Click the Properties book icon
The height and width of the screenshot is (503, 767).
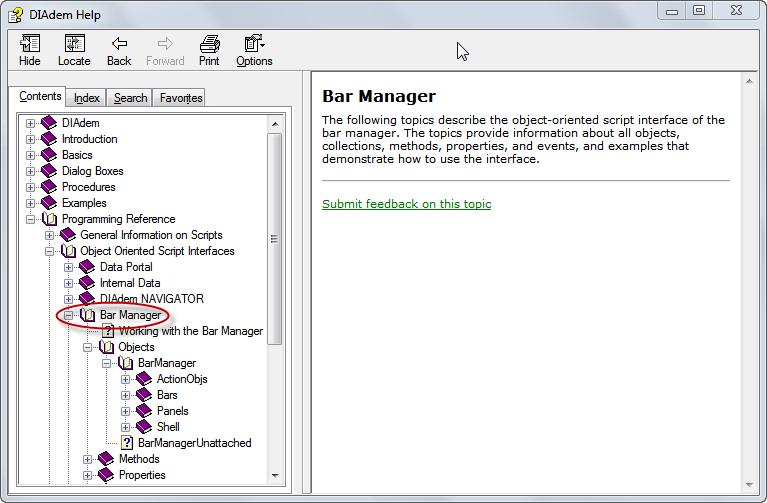pos(106,475)
